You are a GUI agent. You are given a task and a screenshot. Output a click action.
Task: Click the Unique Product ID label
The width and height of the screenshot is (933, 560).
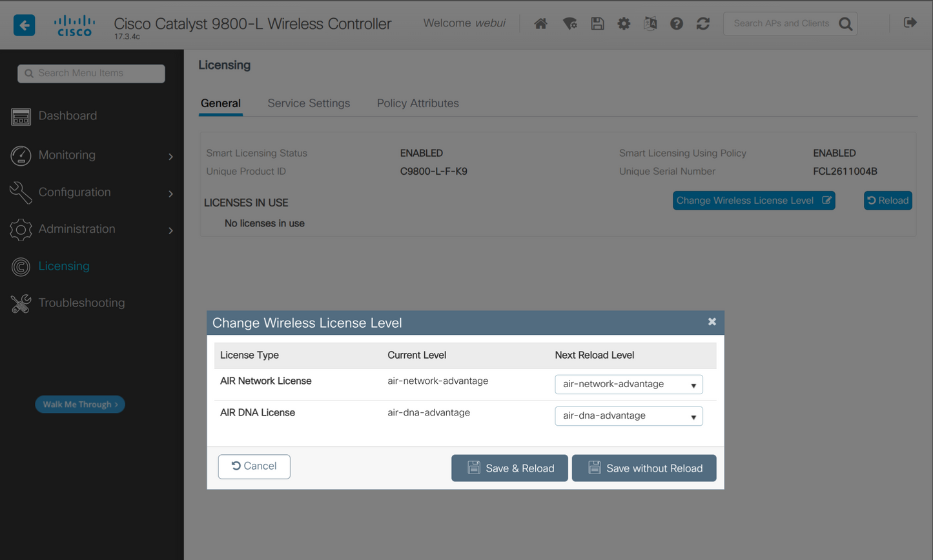point(246,172)
